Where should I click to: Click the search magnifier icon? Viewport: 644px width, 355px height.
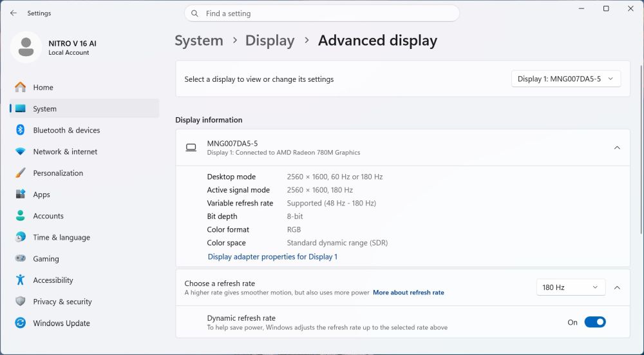tap(195, 14)
